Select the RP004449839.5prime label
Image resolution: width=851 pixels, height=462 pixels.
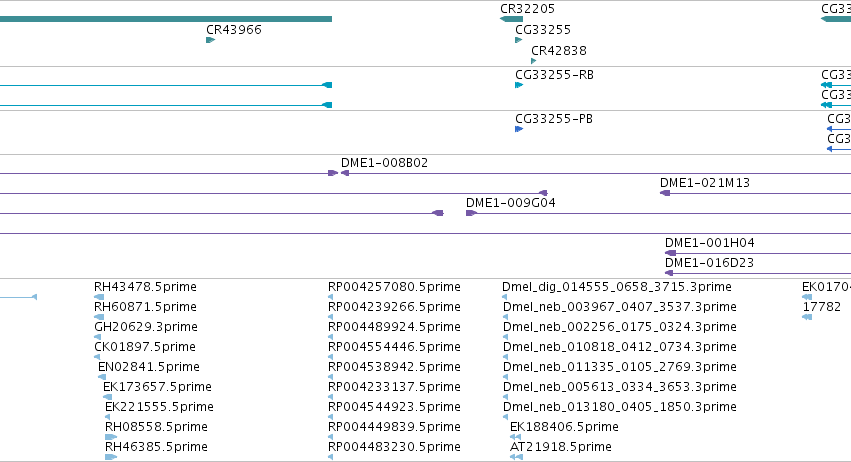click(x=395, y=427)
